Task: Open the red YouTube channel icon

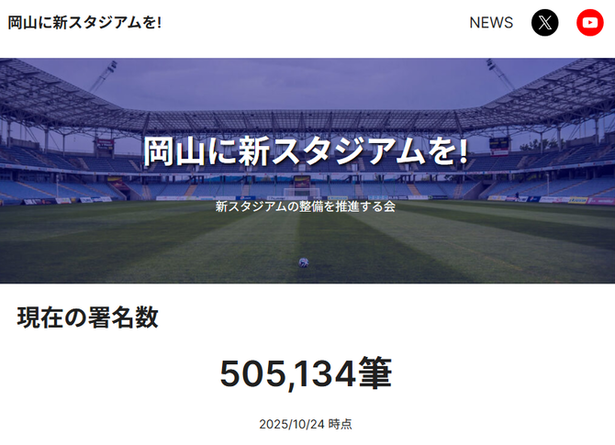Action: [590, 22]
